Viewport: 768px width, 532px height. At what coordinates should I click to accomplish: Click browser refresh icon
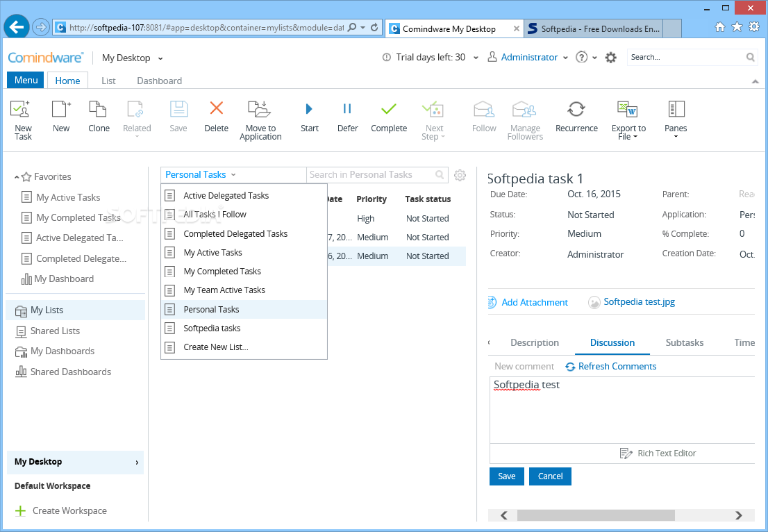click(374, 27)
